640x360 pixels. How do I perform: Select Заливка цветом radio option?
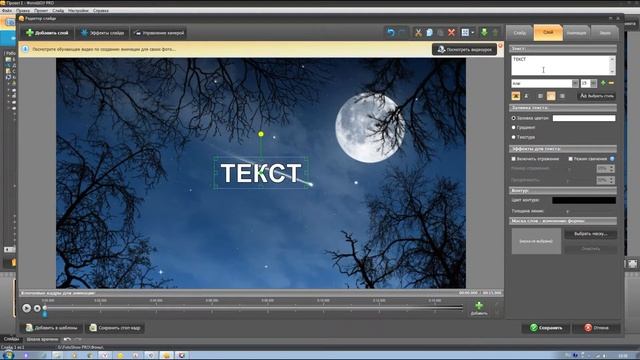(513, 118)
